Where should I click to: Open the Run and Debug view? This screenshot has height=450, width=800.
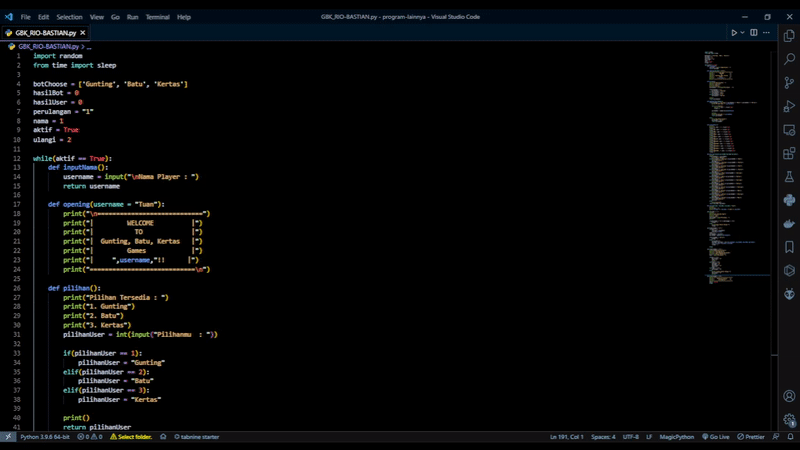coord(789,106)
